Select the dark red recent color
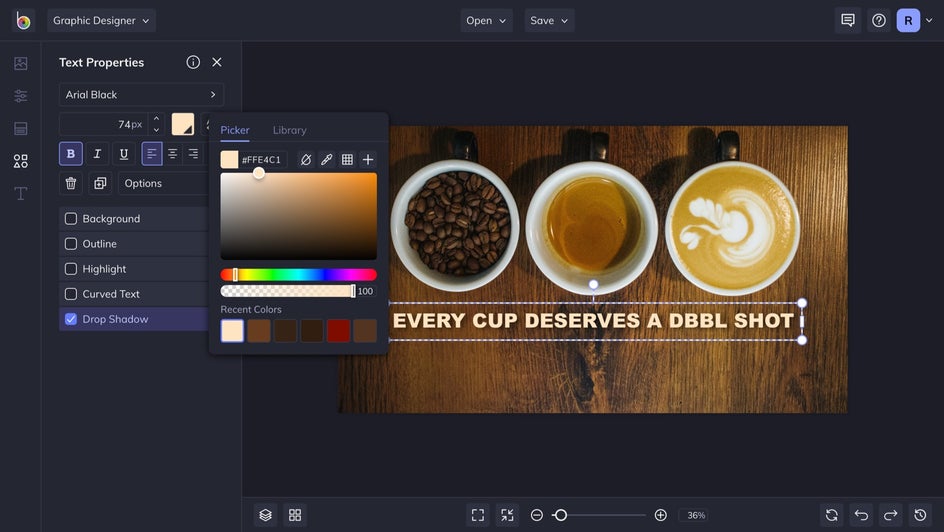 tap(338, 331)
